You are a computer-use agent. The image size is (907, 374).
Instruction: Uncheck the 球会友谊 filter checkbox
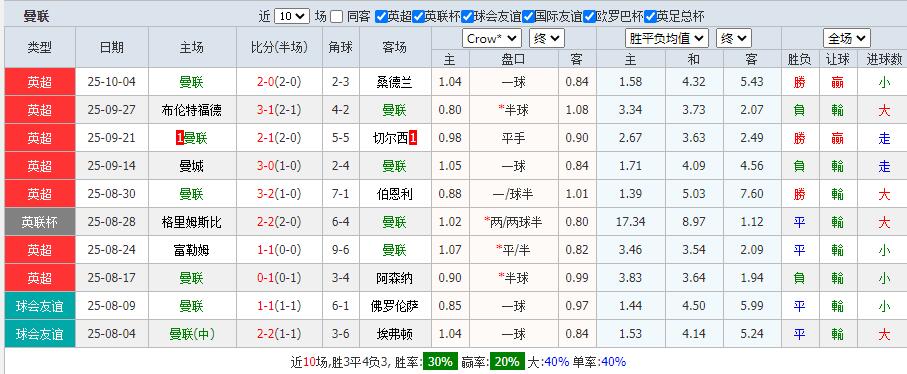point(468,17)
